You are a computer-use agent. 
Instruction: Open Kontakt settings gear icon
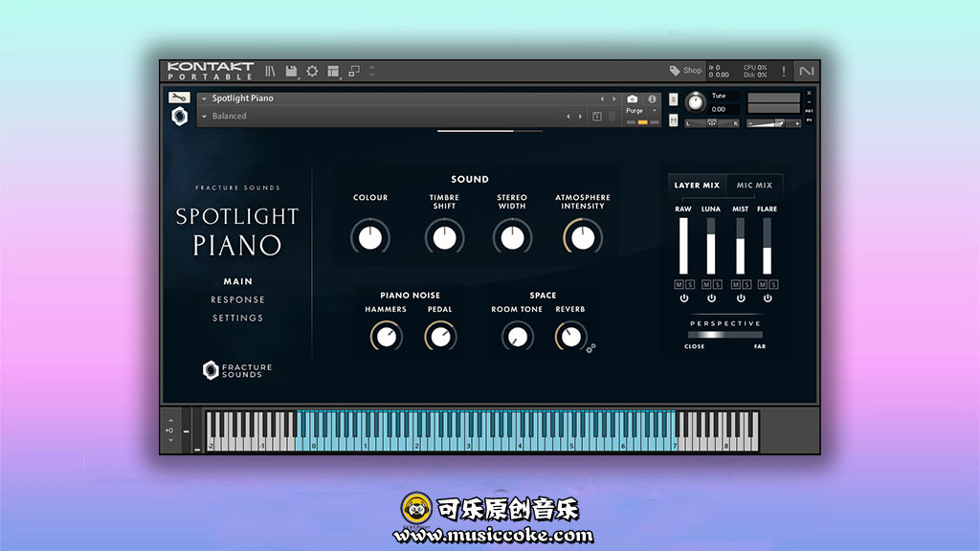[x=312, y=71]
